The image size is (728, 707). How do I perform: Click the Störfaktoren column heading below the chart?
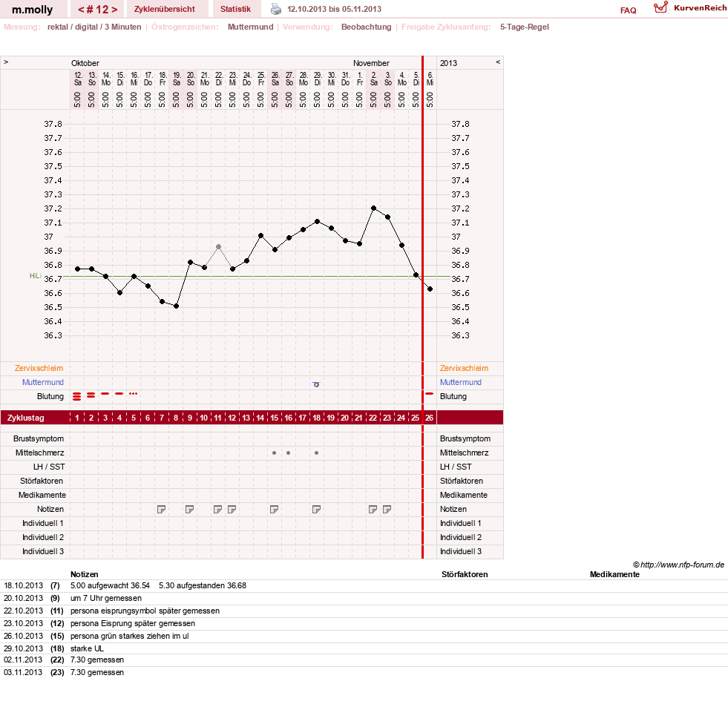pos(465,574)
